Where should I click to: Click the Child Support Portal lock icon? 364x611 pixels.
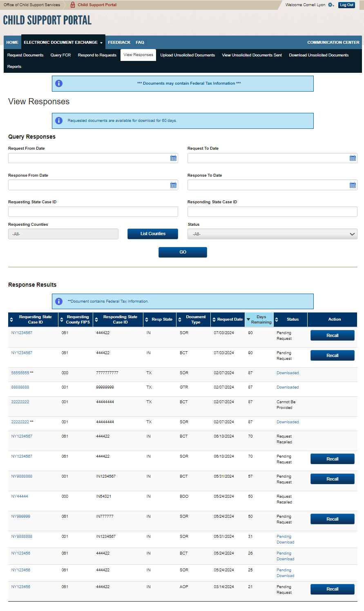coord(73,5)
